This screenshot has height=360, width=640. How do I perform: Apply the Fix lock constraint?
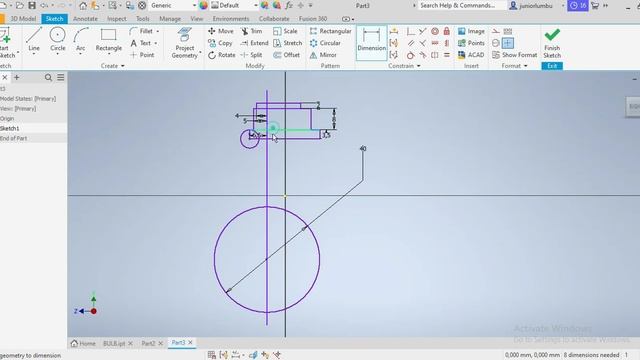coord(447,31)
